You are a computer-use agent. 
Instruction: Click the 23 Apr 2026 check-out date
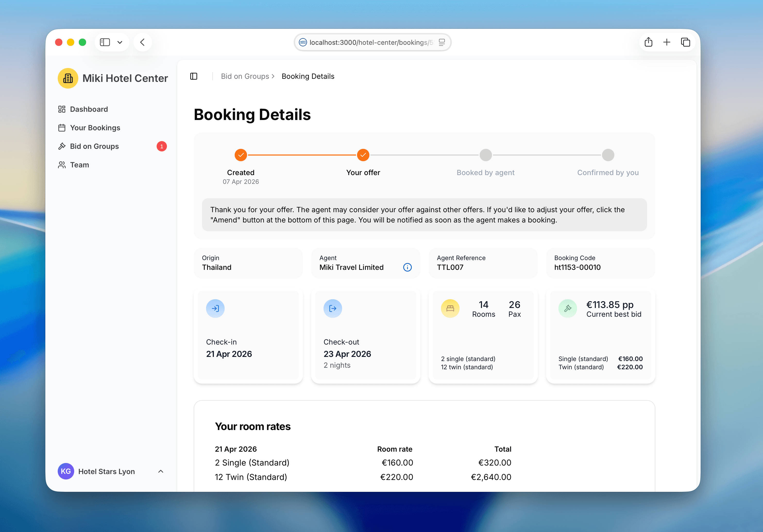coord(347,354)
